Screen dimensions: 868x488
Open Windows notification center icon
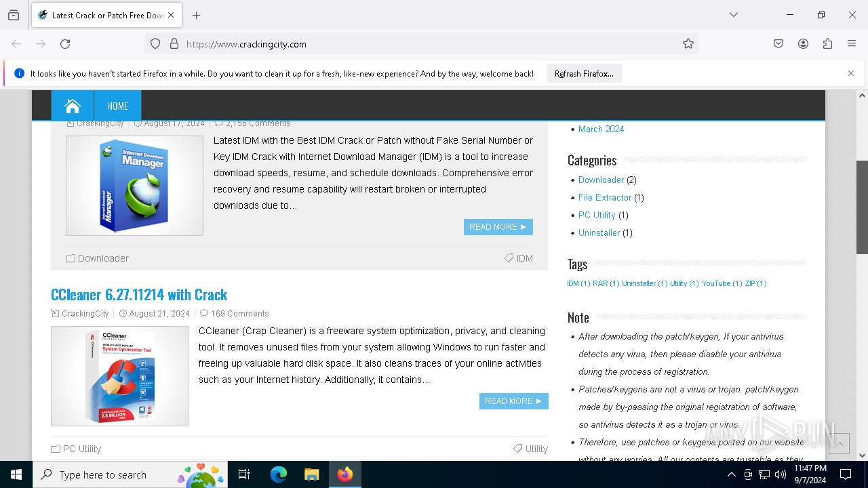(x=846, y=474)
